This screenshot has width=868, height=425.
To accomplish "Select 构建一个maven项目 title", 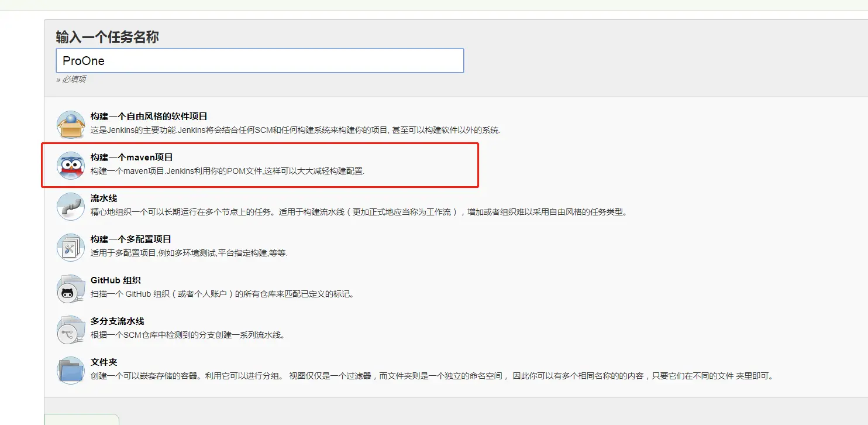I will [132, 157].
